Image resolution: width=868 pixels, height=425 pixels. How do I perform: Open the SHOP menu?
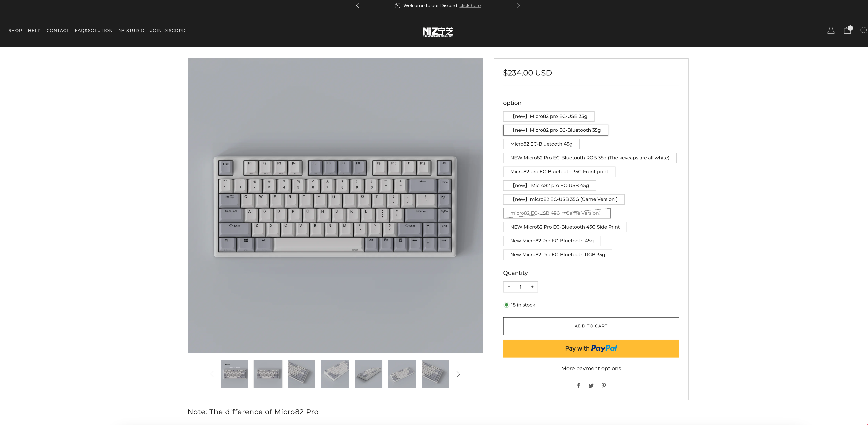click(x=15, y=30)
